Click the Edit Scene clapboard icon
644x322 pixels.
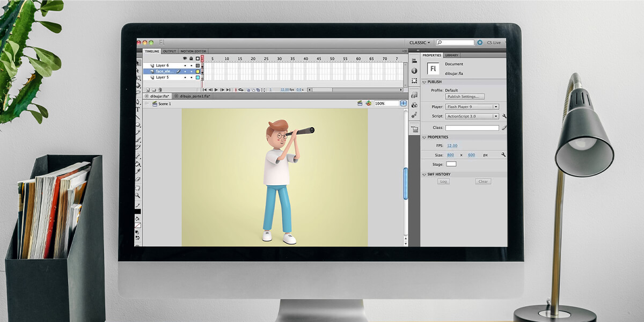click(x=360, y=103)
